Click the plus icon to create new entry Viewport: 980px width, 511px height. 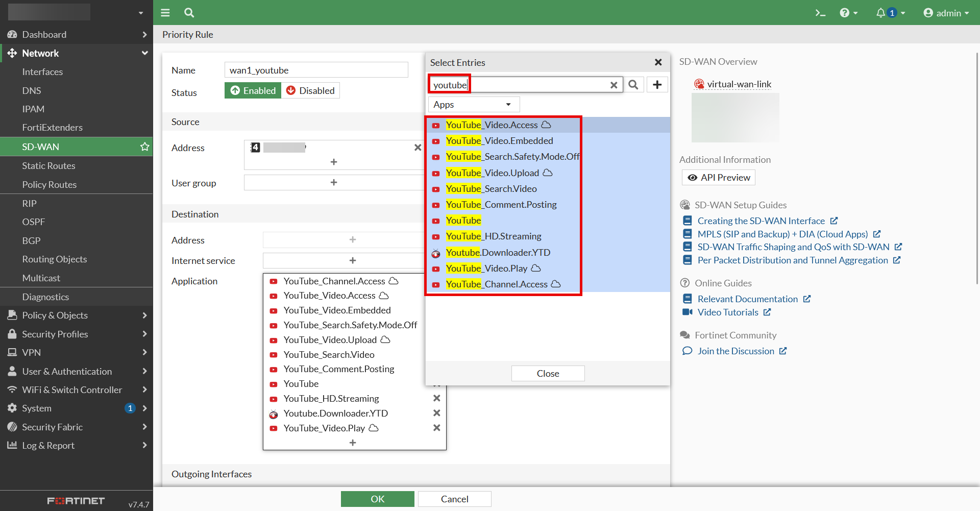[x=657, y=85]
